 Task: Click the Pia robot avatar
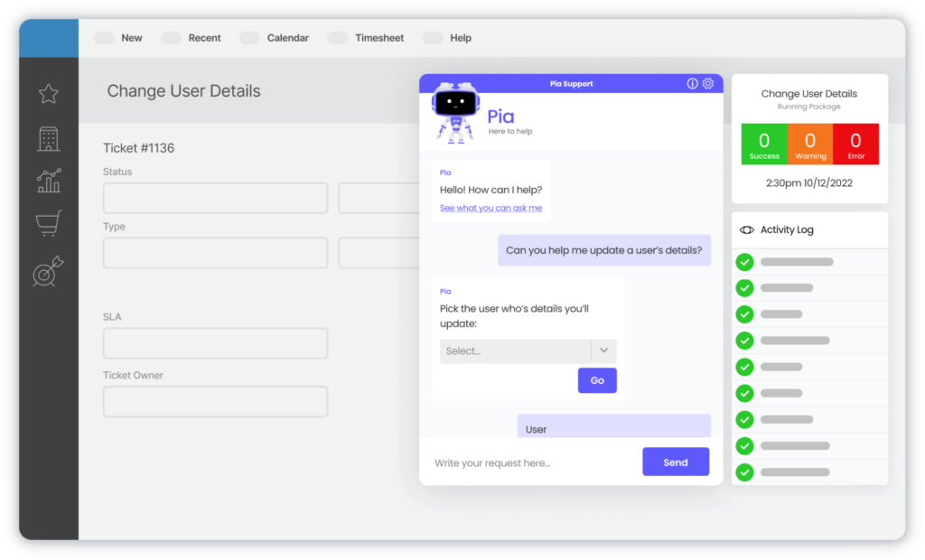tap(455, 113)
